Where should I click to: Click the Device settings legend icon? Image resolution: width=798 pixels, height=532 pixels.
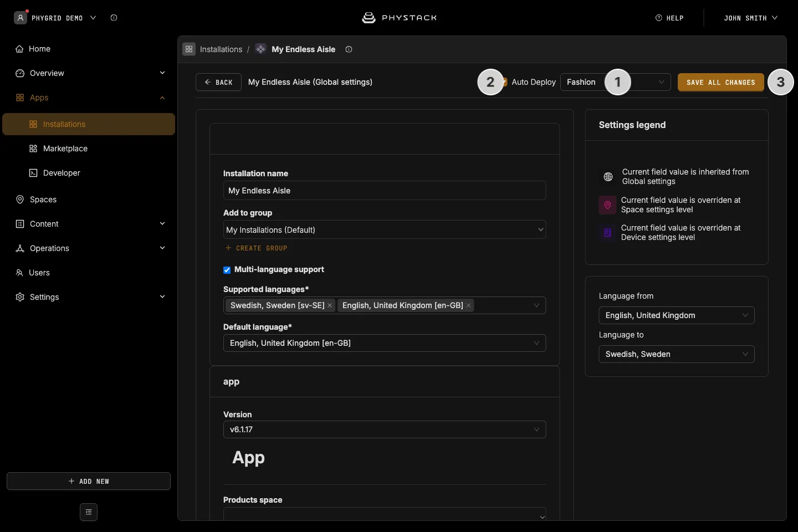tap(607, 233)
